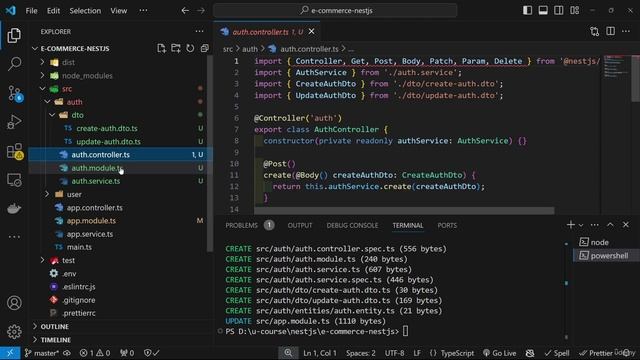The height and width of the screenshot is (360, 640).
Task: Show more menu bar items
Action: 143,11
